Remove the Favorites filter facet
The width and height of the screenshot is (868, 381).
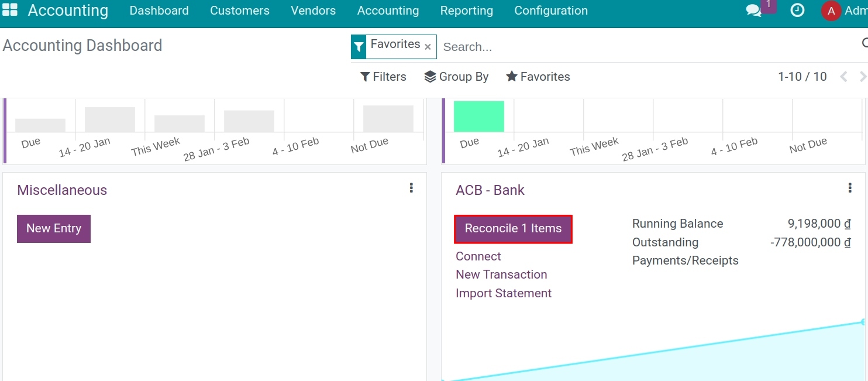click(x=428, y=47)
